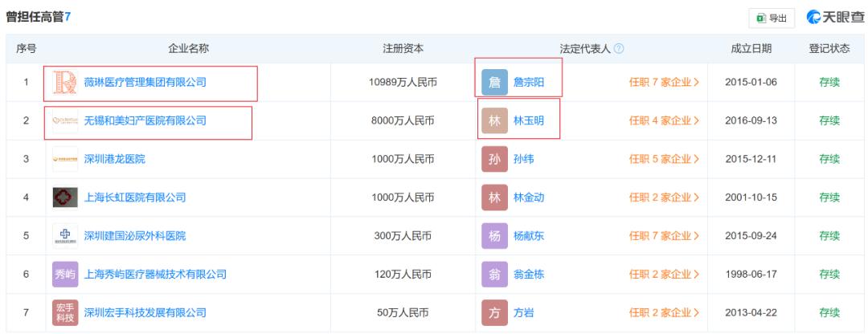Click the 上海长虹医院 red cross logo

click(x=65, y=198)
